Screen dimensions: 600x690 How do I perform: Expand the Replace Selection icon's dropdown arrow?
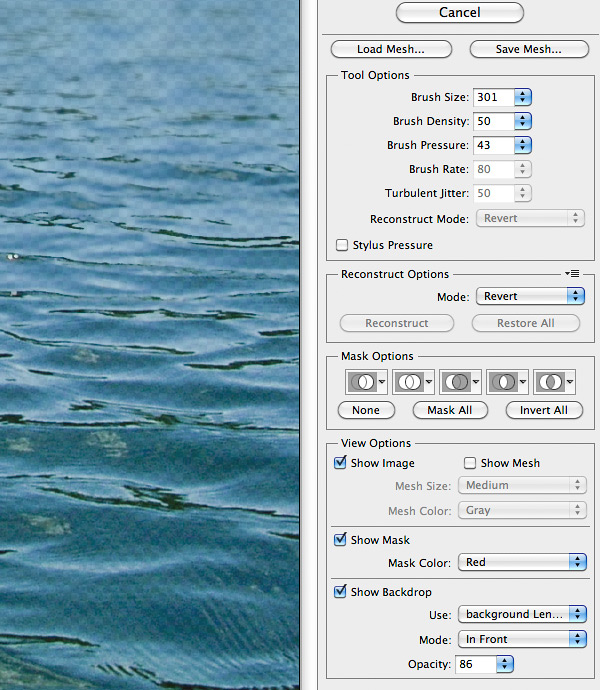click(x=382, y=382)
